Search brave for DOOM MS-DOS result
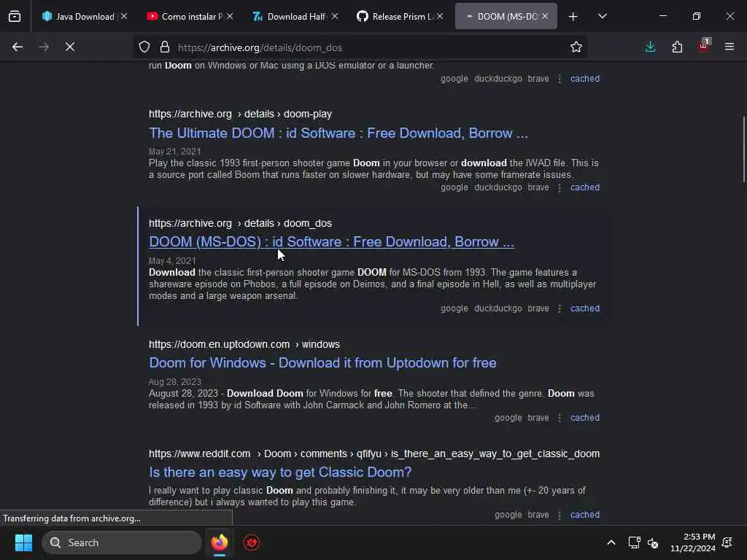Screen dimensions: 747x560 (x=538, y=308)
